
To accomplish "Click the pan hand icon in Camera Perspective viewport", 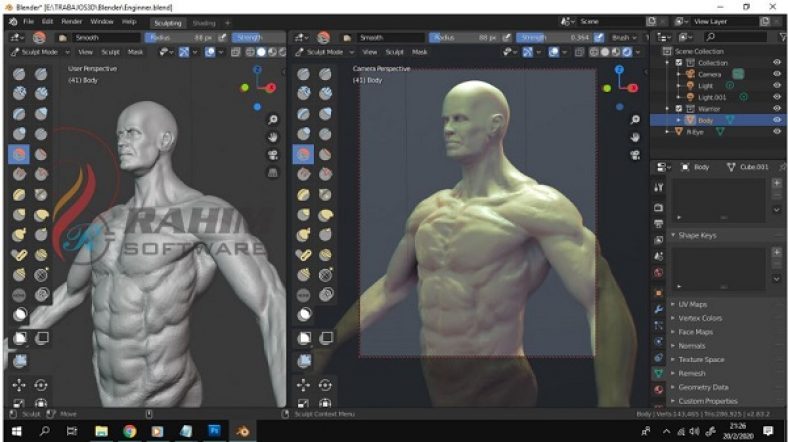I will click(x=636, y=136).
